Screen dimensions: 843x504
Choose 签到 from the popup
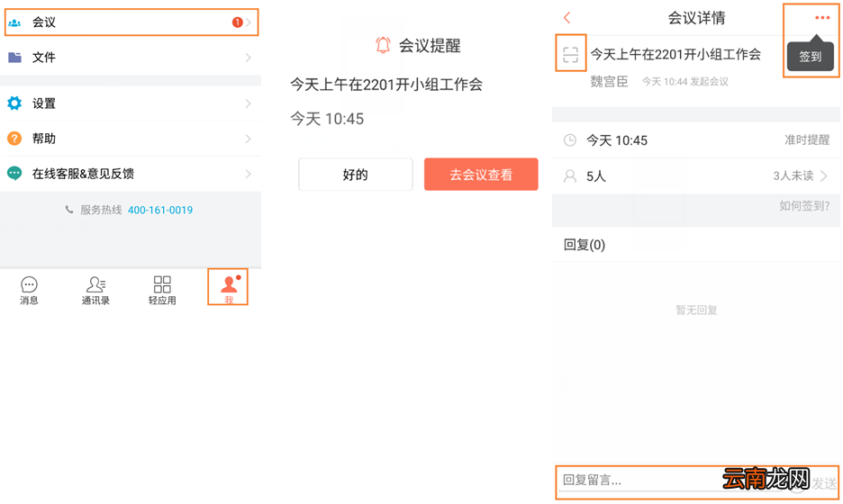[811, 57]
